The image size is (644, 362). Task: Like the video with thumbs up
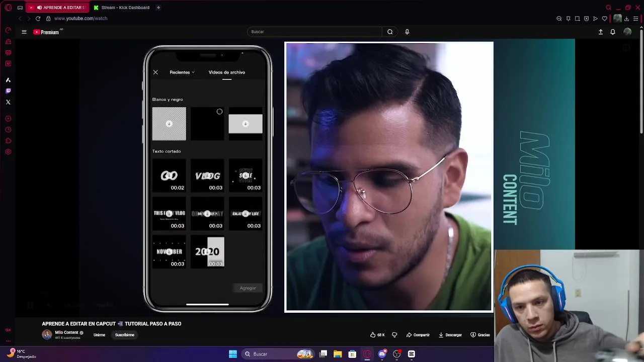(x=377, y=335)
